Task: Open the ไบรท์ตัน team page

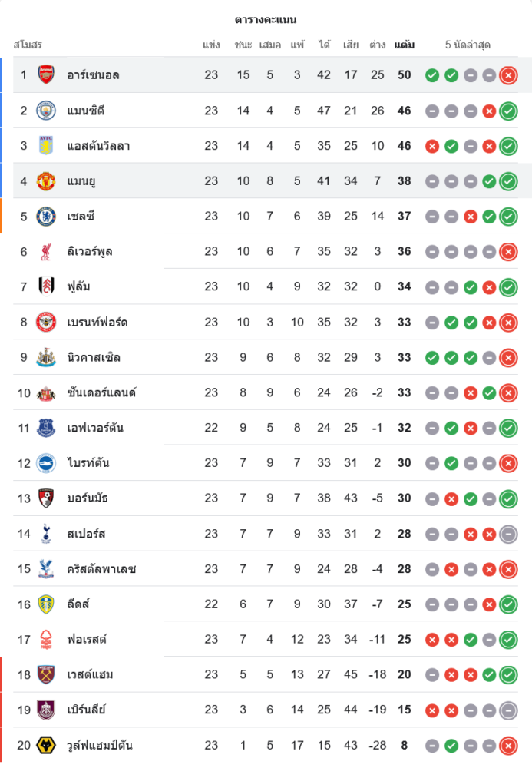Action: pyautogui.click(x=87, y=463)
